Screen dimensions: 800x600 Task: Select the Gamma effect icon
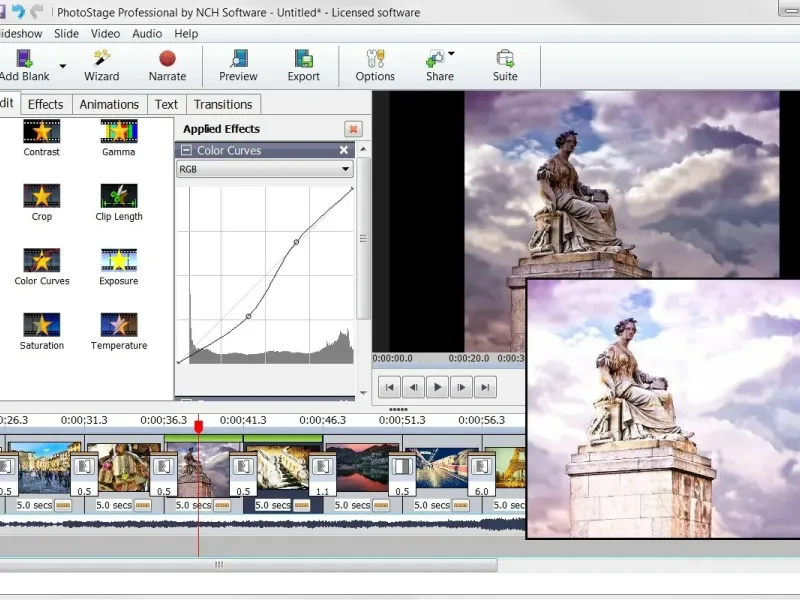[x=118, y=133]
